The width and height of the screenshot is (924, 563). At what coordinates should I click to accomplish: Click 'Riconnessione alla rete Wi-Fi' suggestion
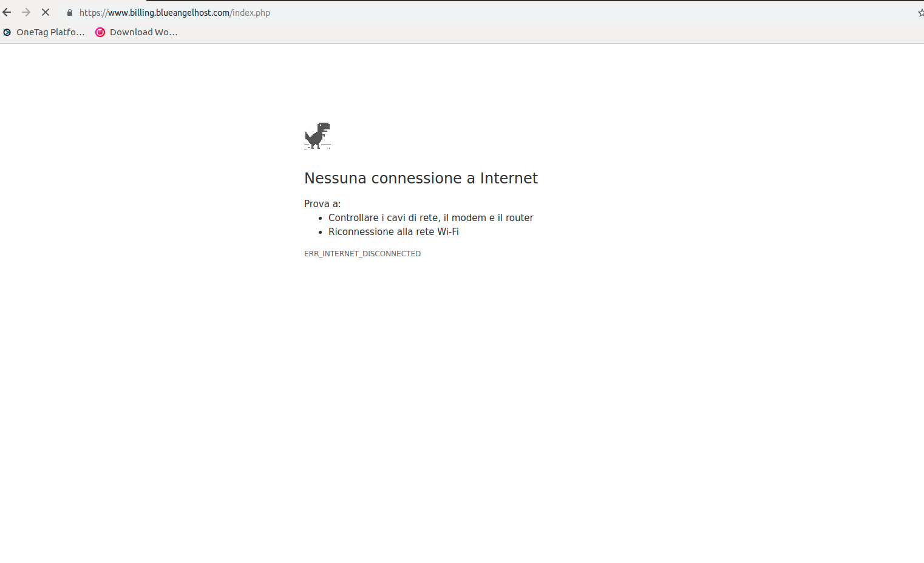click(x=393, y=232)
